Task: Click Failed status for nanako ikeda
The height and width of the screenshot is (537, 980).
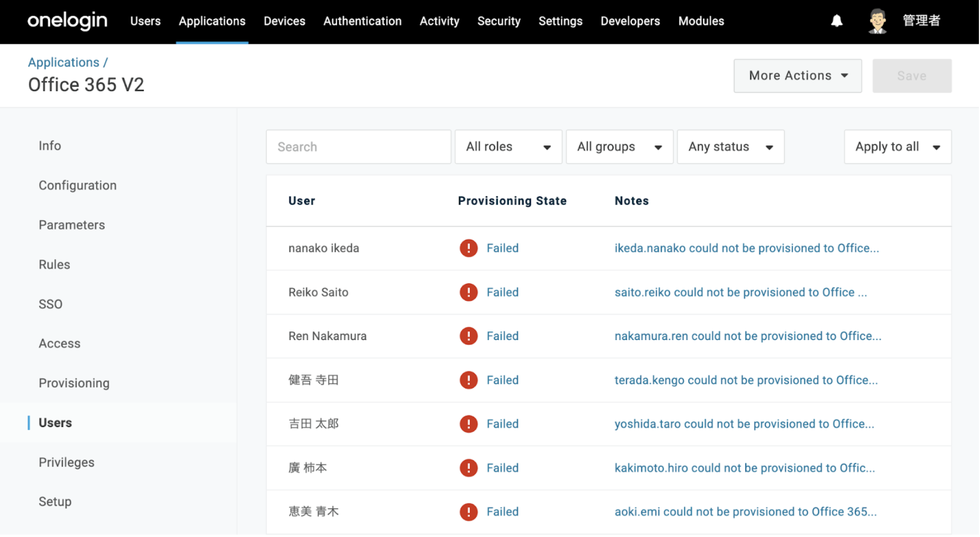Action: [x=503, y=248]
